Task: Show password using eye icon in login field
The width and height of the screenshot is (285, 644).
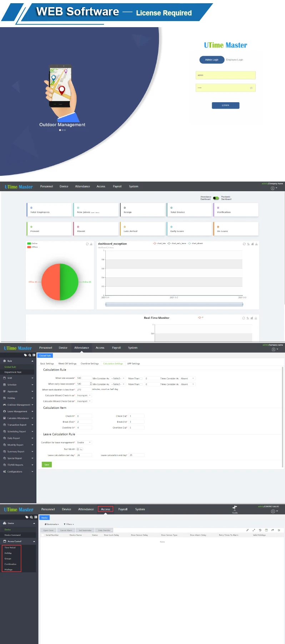Action: (x=251, y=88)
